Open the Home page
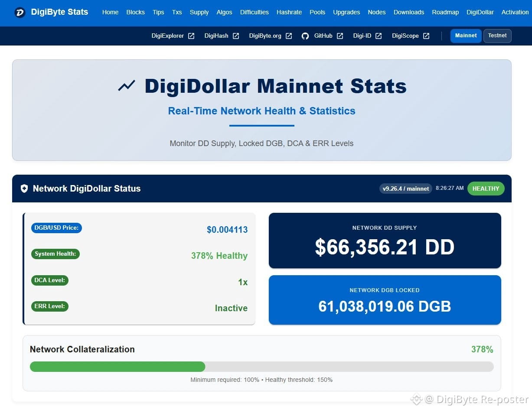Viewport: 532px width, 410px height. [x=110, y=12]
